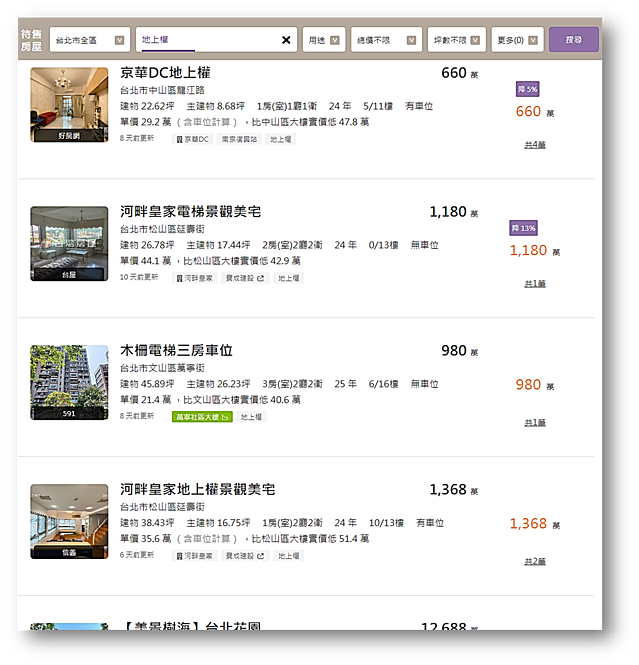Click address 台北市文山區萬寧街
639x665 pixels.
pos(162,368)
